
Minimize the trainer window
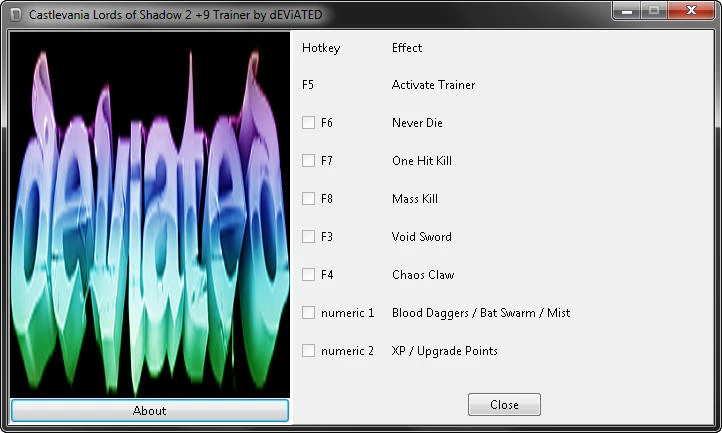(x=626, y=11)
